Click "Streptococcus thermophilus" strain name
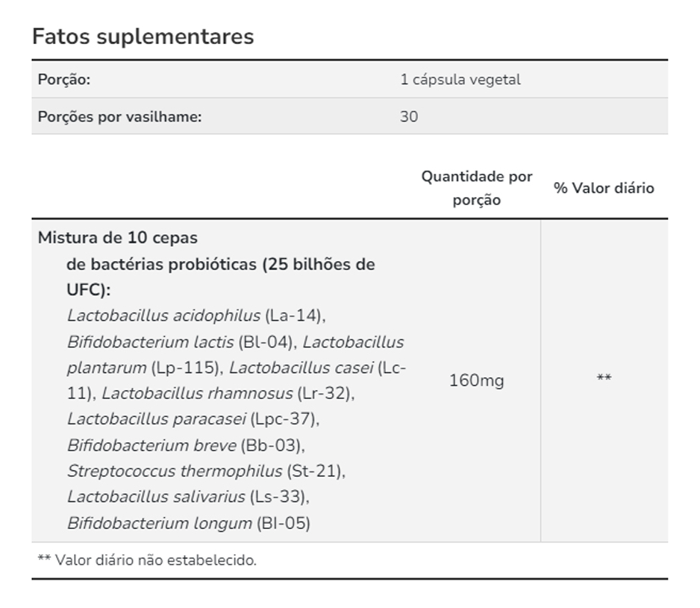This screenshot has width=700, height=608. click(x=175, y=471)
